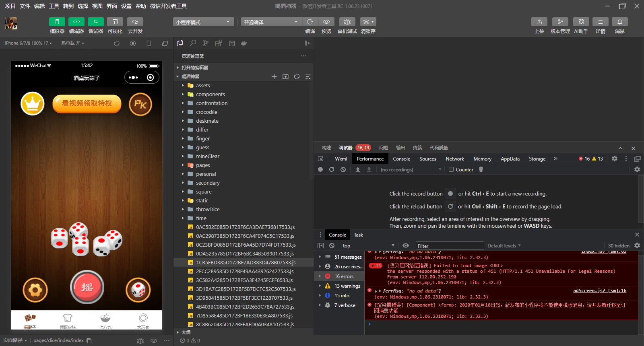Screen dimensions: 644x346
Task: Open the mini program mode dropdown
Action: click(x=203, y=22)
